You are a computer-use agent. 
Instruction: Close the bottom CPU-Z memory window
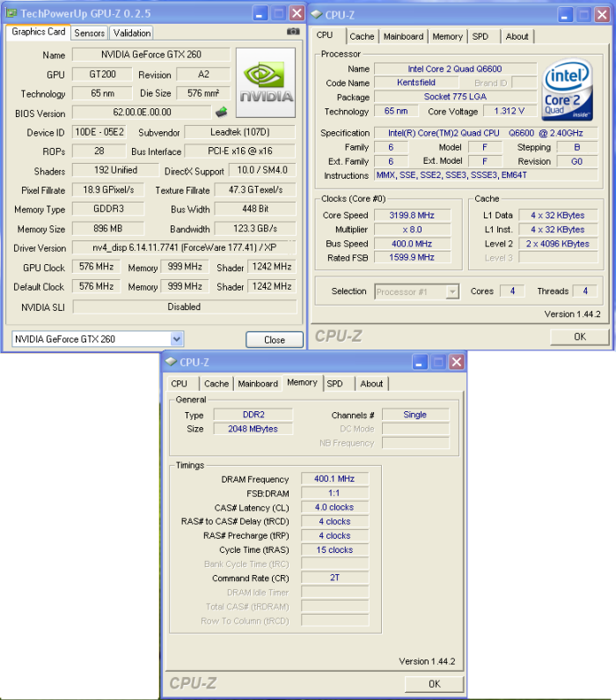tap(457, 362)
